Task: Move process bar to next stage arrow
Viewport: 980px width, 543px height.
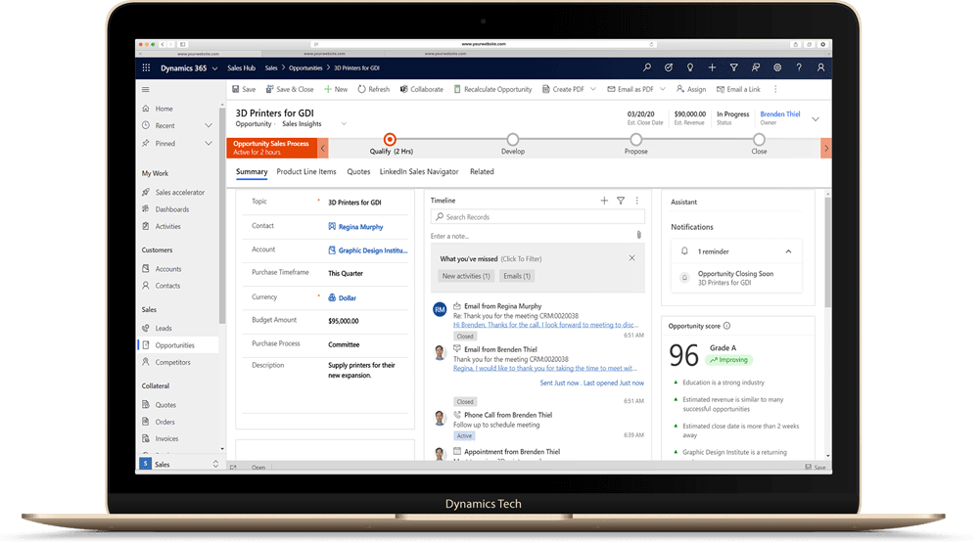Action: tap(826, 148)
